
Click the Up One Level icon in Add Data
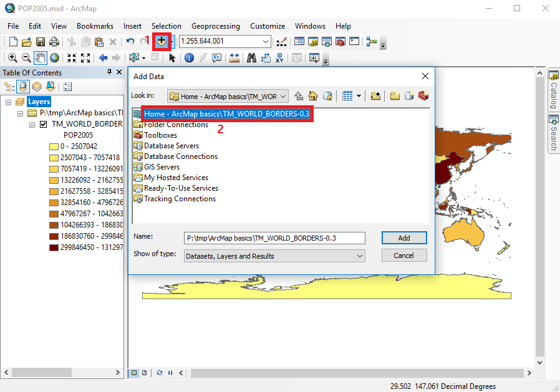tap(299, 96)
